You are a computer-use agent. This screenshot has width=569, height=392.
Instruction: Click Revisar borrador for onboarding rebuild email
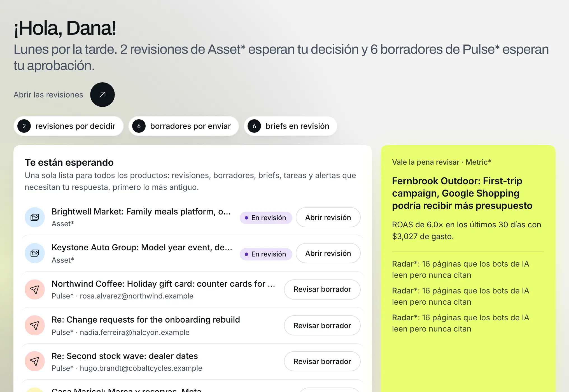click(322, 325)
